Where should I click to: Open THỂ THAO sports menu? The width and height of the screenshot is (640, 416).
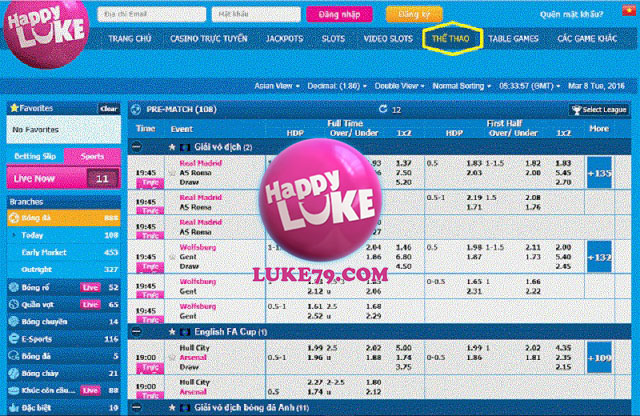pyautogui.click(x=451, y=39)
